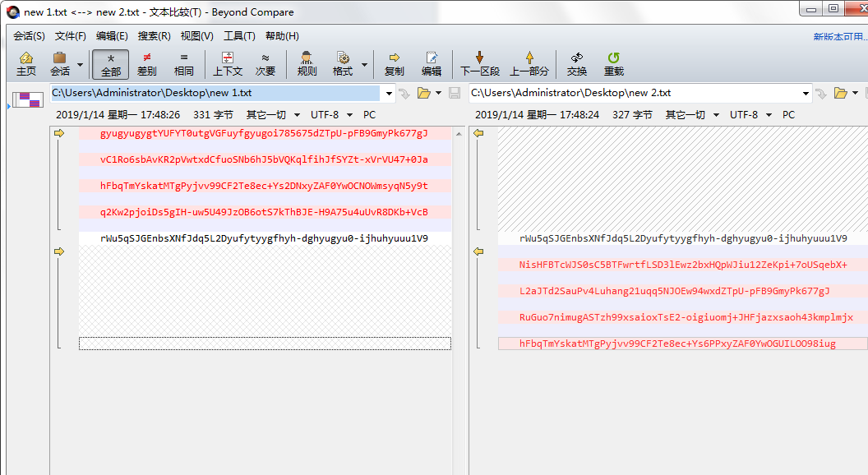Open the 会话(S) menu

pos(29,36)
